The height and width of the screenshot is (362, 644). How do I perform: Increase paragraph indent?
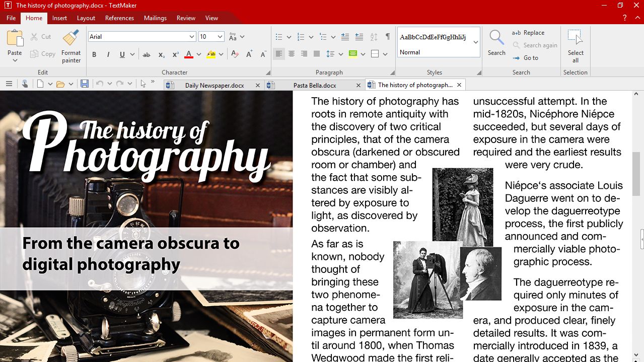point(345,37)
